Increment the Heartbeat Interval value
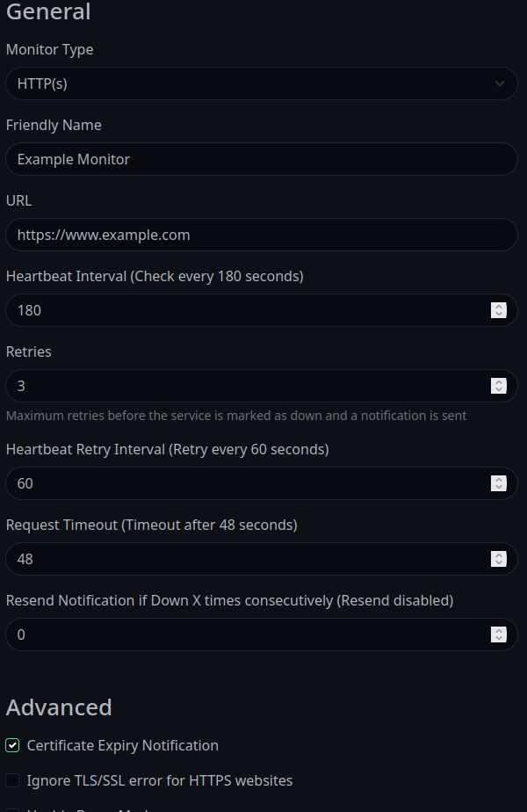 [x=499, y=306]
